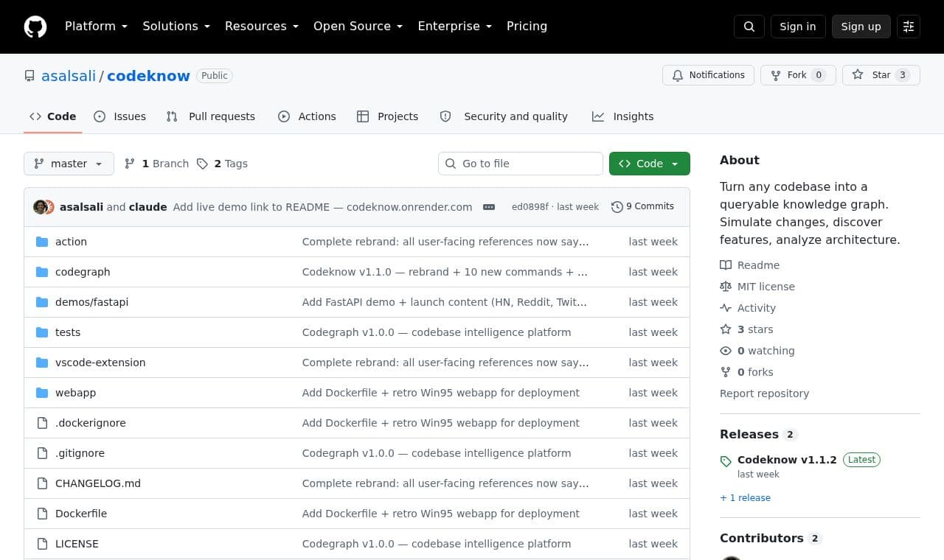Click the GitHub logo icon
The image size is (944, 560).
pos(35,27)
